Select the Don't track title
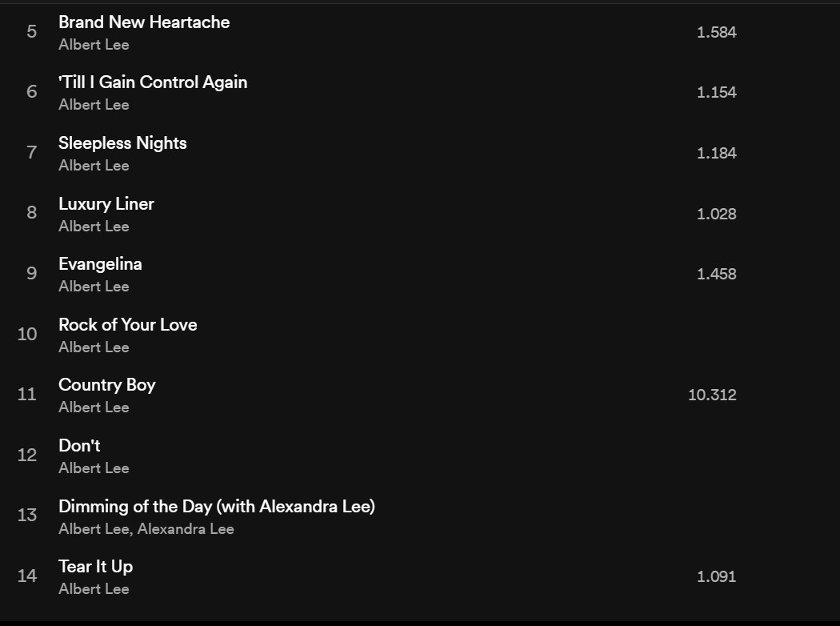Image resolution: width=840 pixels, height=626 pixels. tap(79, 446)
